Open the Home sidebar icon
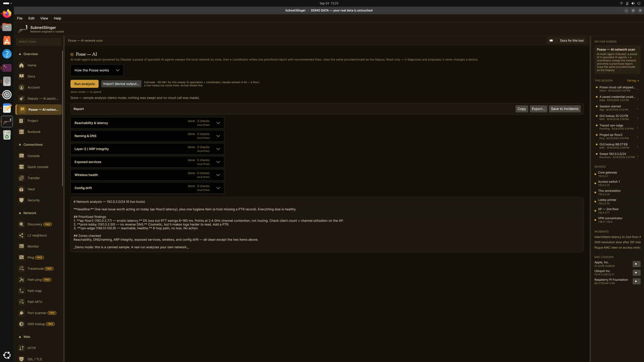 coord(21,65)
